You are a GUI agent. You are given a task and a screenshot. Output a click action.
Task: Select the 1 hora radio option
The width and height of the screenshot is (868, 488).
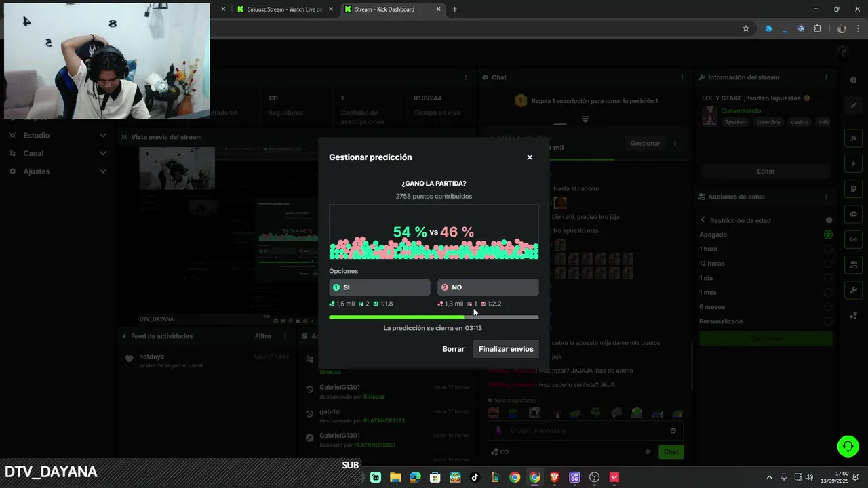tap(828, 249)
